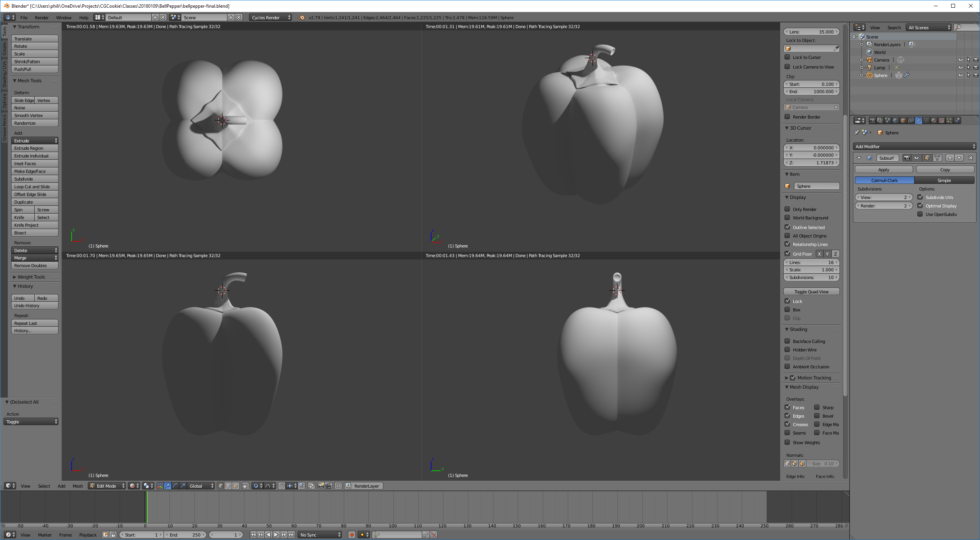Enable Ambient Occlusion checkbox
The image size is (980, 540).
[x=788, y=366]
